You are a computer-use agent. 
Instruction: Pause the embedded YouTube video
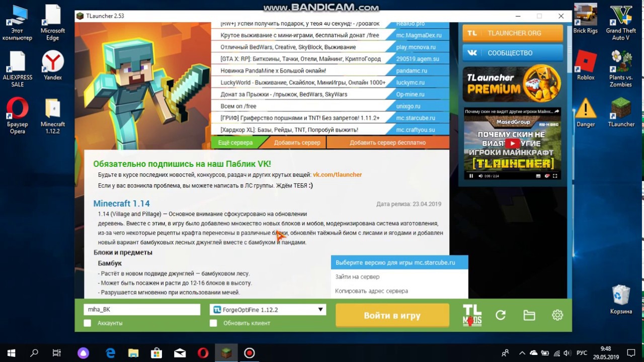471,176
